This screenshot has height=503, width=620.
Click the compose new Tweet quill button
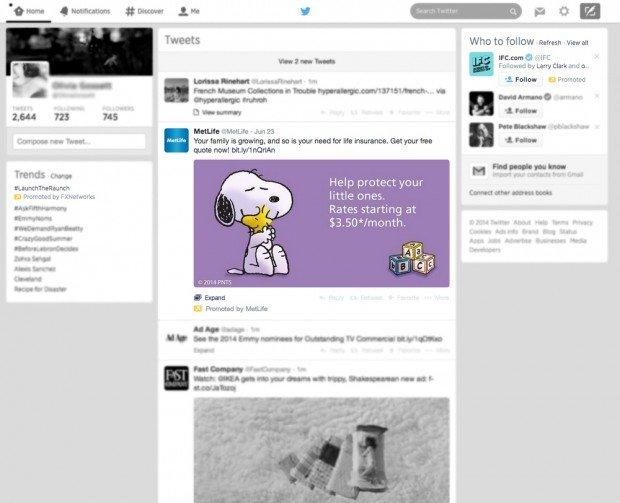tap(590, 11)
